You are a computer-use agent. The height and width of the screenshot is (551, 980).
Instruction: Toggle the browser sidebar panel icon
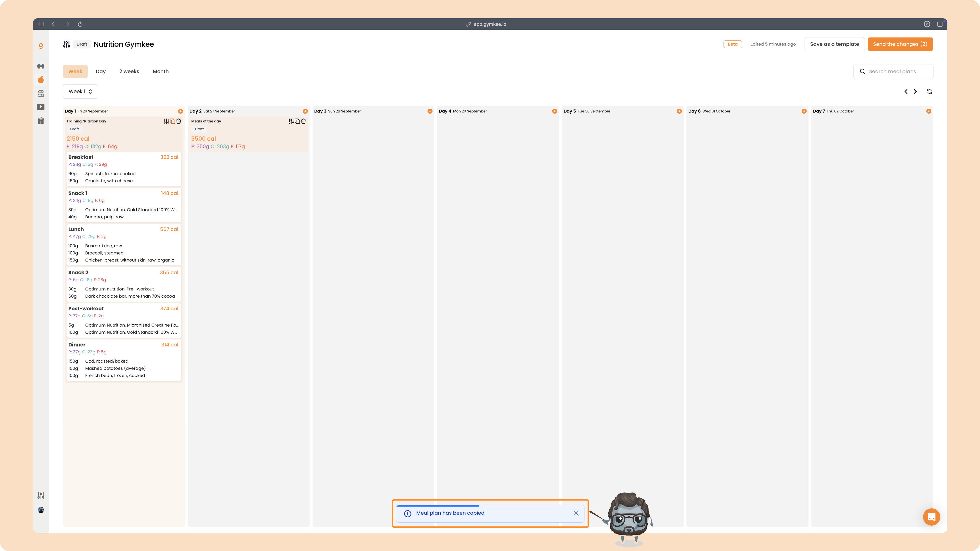coord(41,24)
